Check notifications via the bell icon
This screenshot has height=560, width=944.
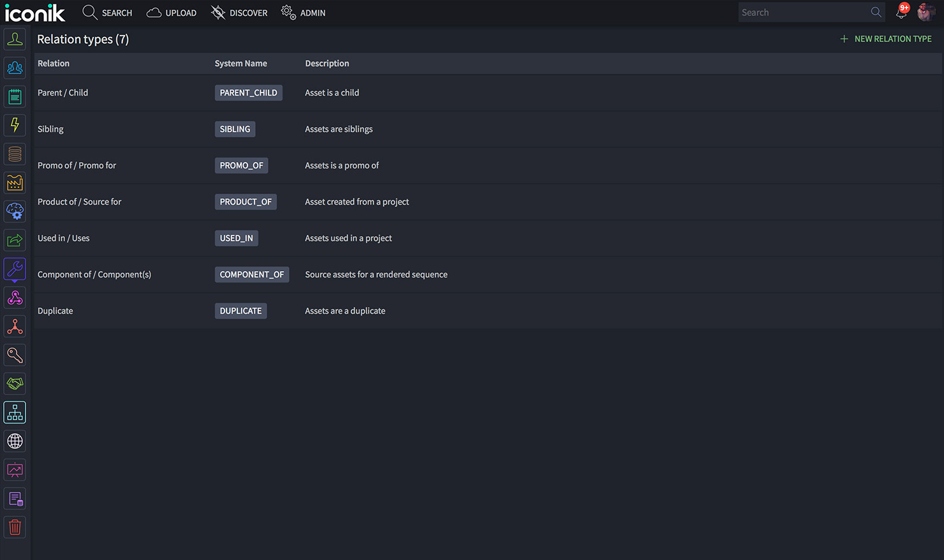tap(901, 11)
